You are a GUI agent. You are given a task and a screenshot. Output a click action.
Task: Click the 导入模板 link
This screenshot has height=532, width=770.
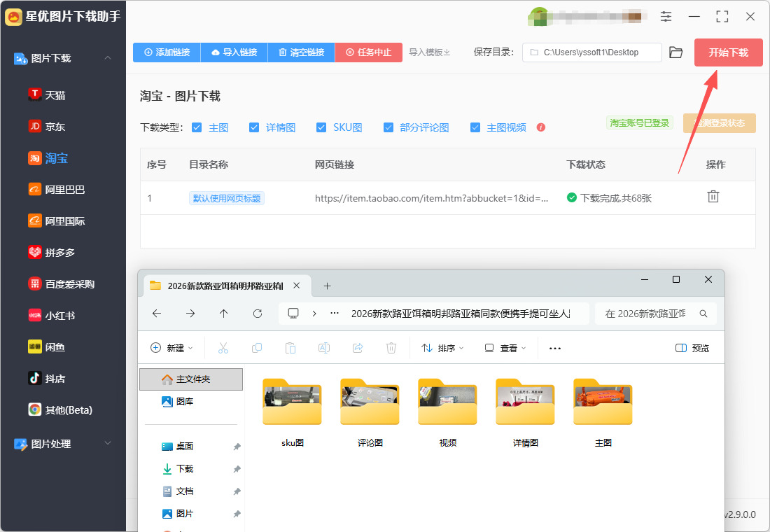[x=430, y=52]
